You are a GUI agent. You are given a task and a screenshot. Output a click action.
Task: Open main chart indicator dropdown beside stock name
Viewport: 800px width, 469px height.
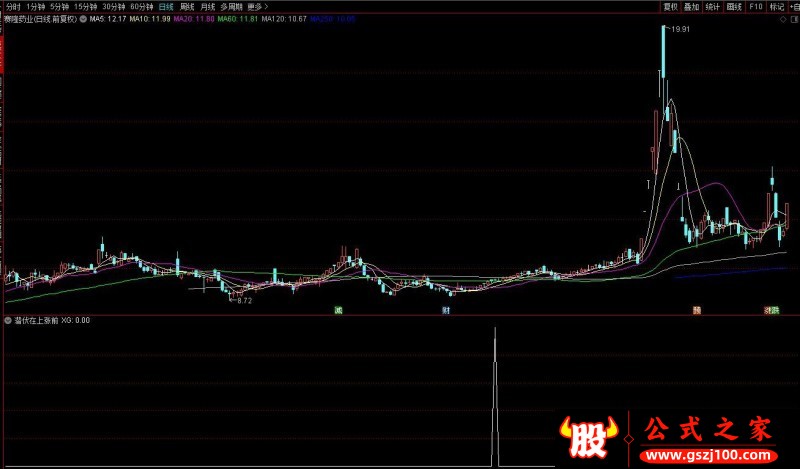coord(83,19)
